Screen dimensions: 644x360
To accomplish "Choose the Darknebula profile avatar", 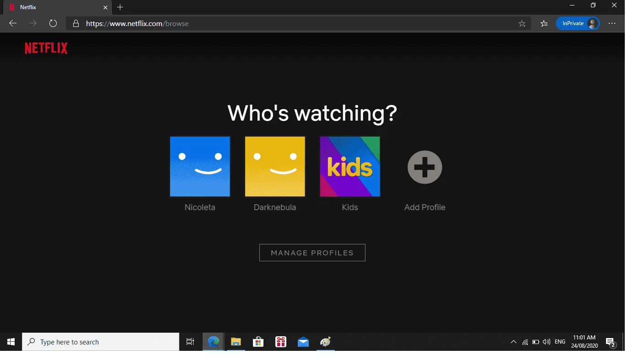I will 275,166.
